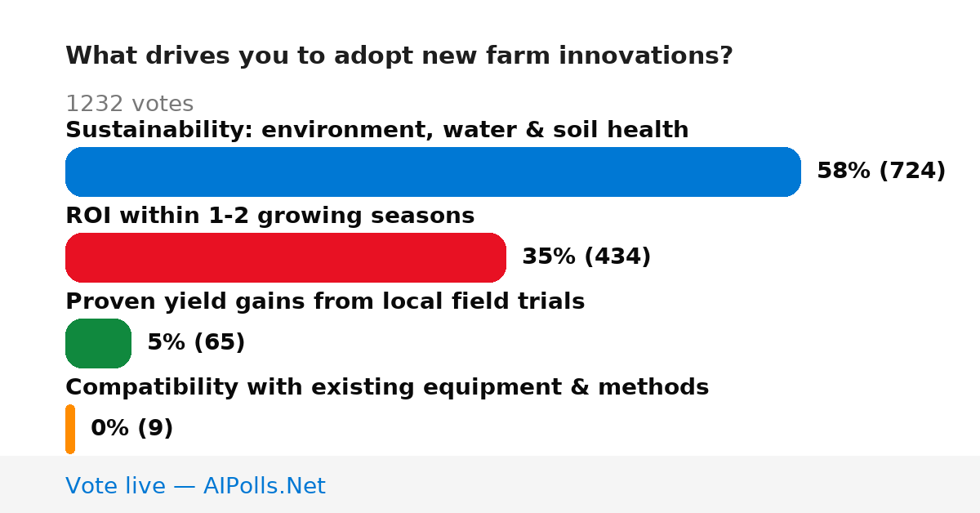Click the blue Sustainability result bar

(x=433, y=172)
